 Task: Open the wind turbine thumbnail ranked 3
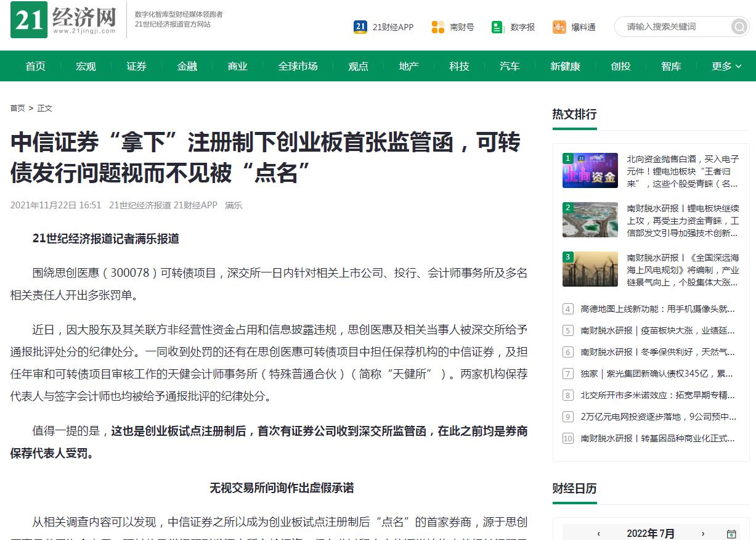pyautogui.click(x=590, y=269)
